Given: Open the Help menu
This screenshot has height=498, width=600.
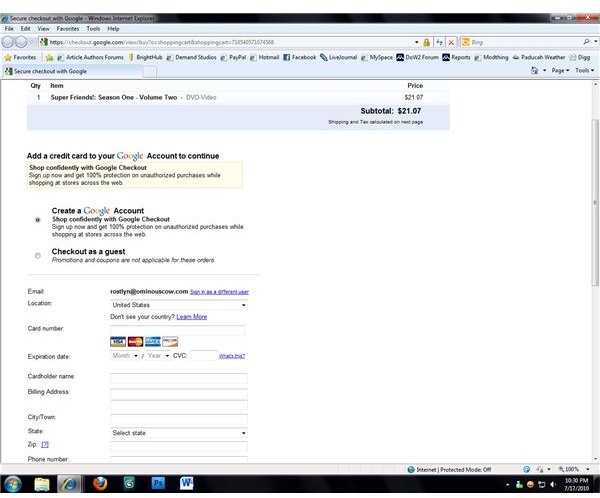Looking at the screenshot, I should point(113,29).
